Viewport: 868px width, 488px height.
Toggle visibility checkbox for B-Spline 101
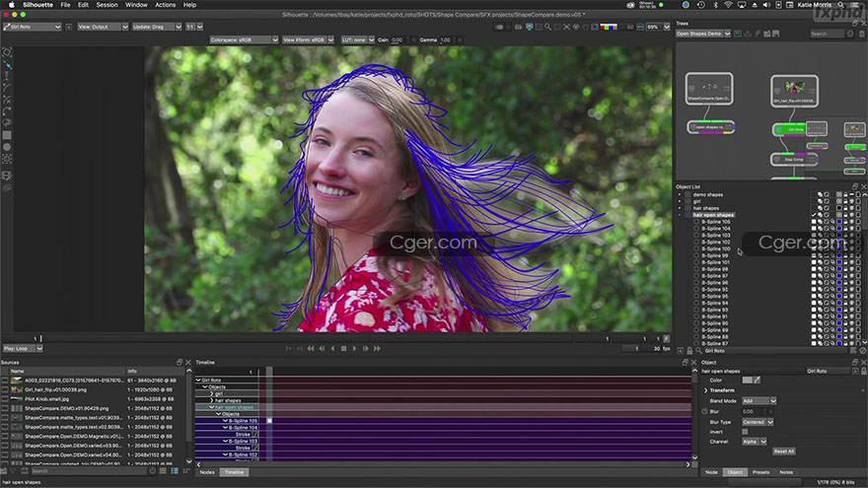pos(814,262)
